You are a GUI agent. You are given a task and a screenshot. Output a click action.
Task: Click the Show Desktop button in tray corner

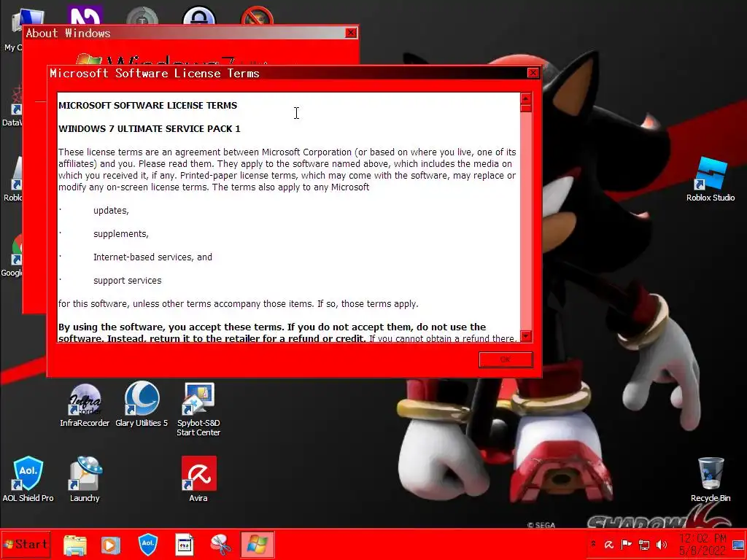pyautogui.click(x=739, y=545)
